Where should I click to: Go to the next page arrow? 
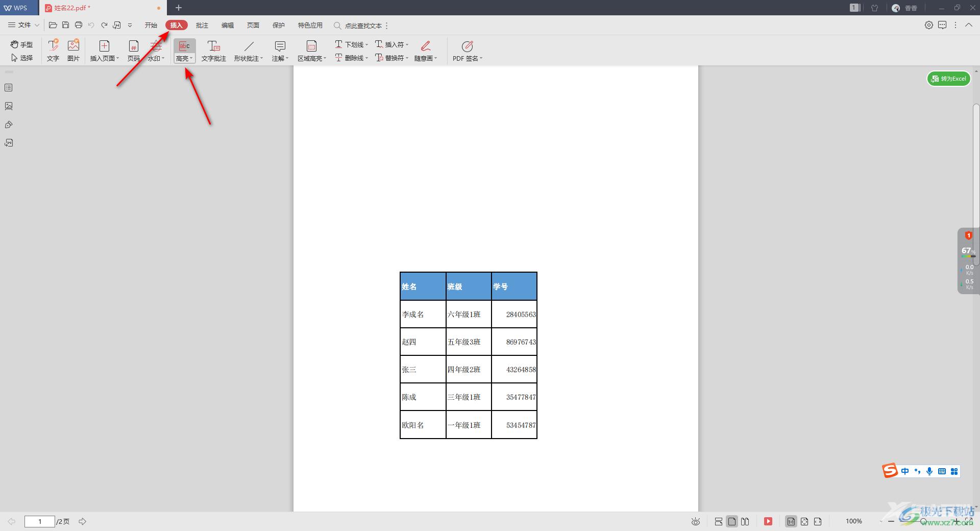point(82,521)
